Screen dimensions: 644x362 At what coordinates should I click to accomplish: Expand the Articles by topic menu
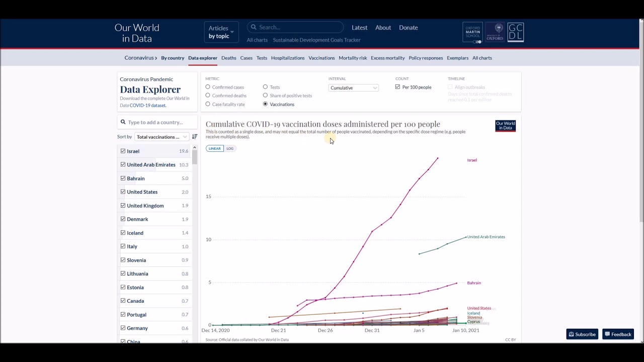[221, 32]
